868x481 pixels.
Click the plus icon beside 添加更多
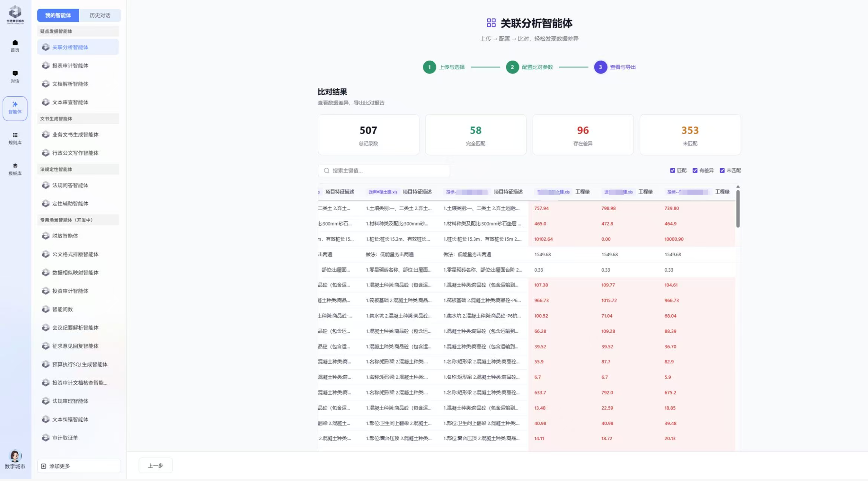43,466
